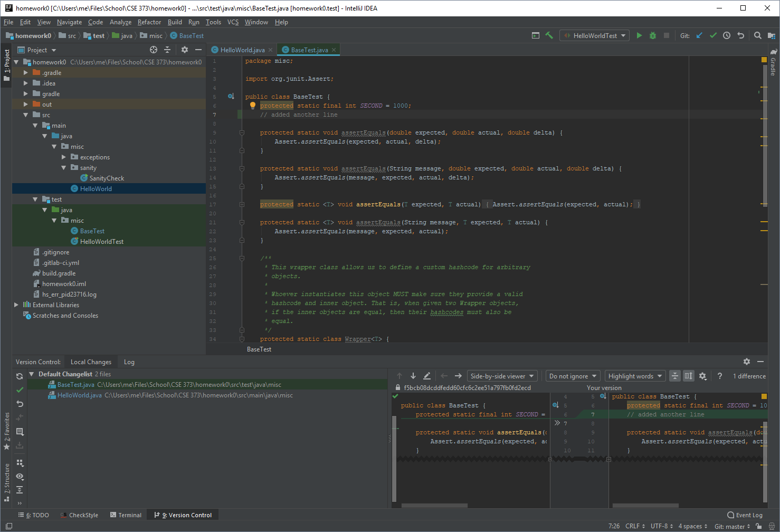Update project via the blue Git arrow
Image resolution: width=780 pixels, height=532 pixels.
pyautogui.click(x=699, y=35)
